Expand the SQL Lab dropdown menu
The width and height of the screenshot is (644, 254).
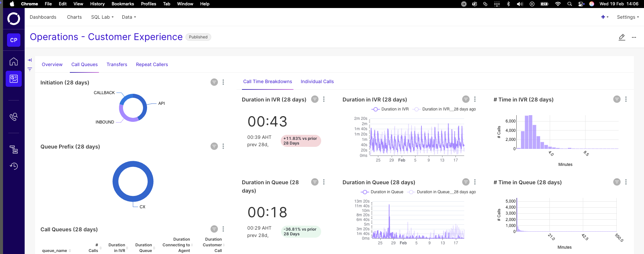point(102,17)
